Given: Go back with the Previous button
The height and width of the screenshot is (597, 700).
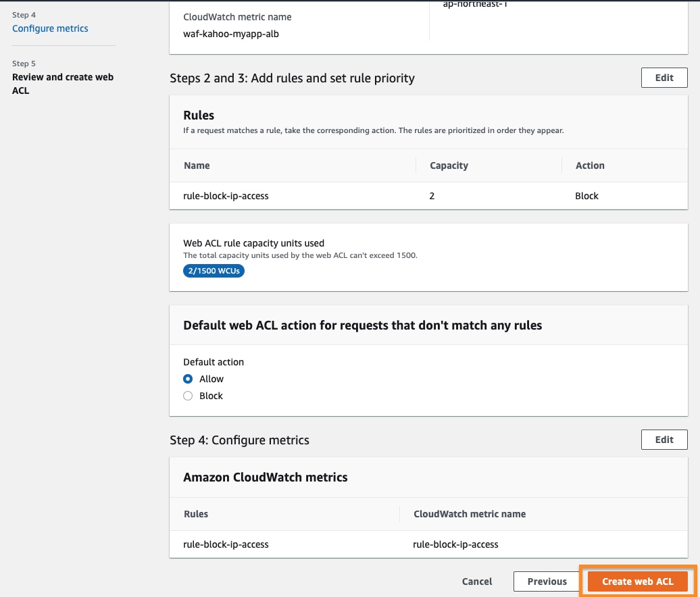Looking at the screenshot, I should pos(547,581).
